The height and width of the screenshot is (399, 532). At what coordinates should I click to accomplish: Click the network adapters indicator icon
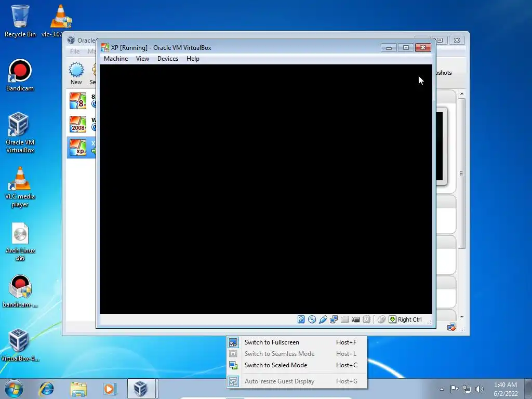(x=334, y=320)
